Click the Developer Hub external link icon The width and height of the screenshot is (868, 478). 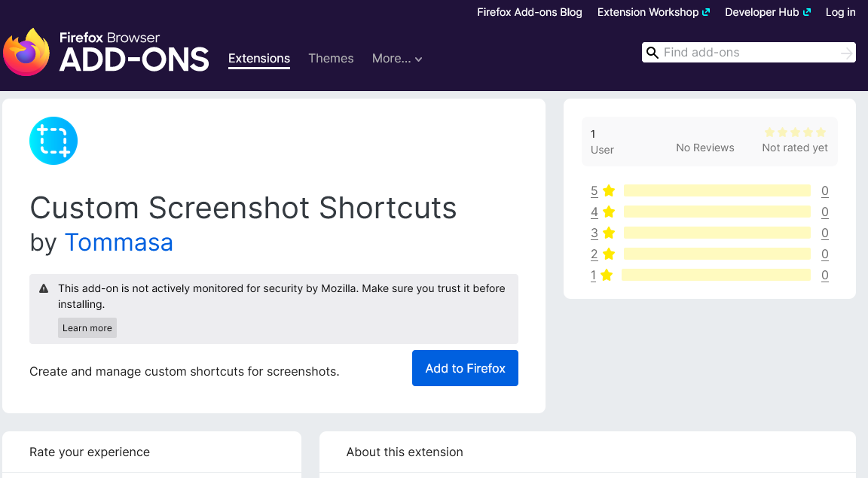point(807,12)
